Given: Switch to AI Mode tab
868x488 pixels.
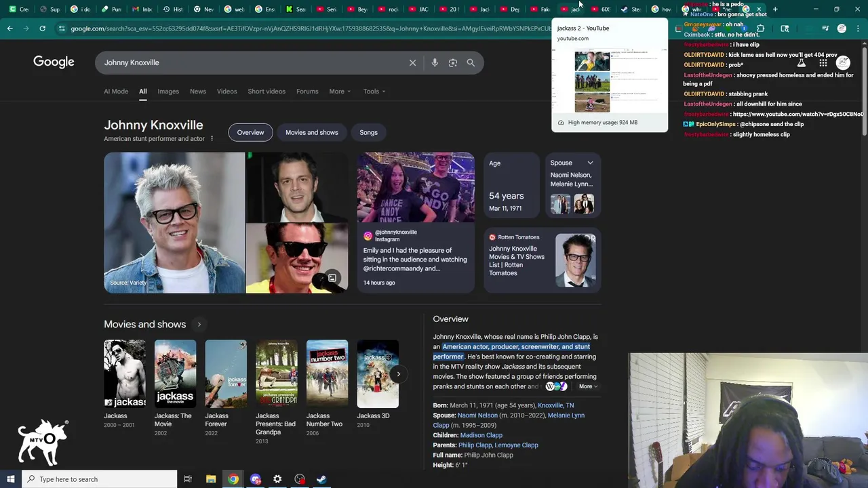Looking at the screenshot, I should (x=116, y=91).
